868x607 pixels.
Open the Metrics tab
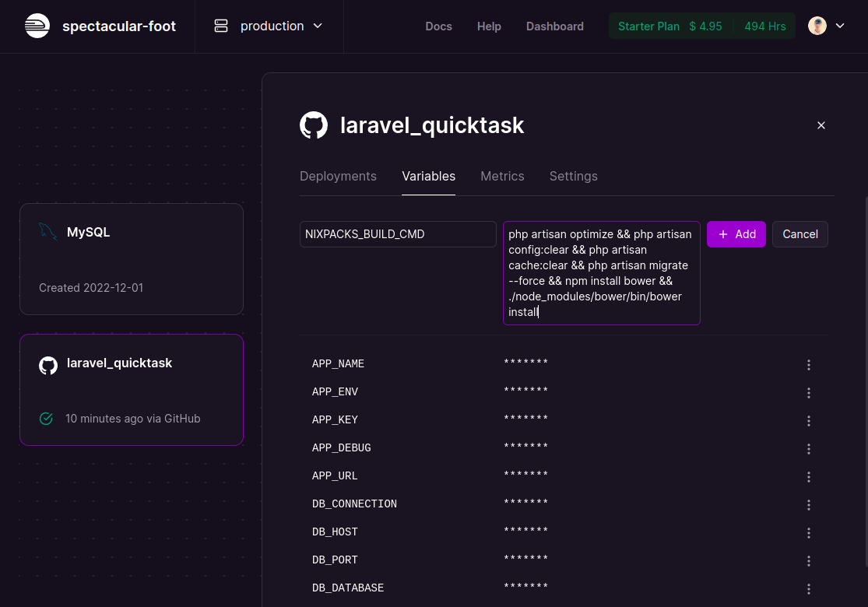502,176
